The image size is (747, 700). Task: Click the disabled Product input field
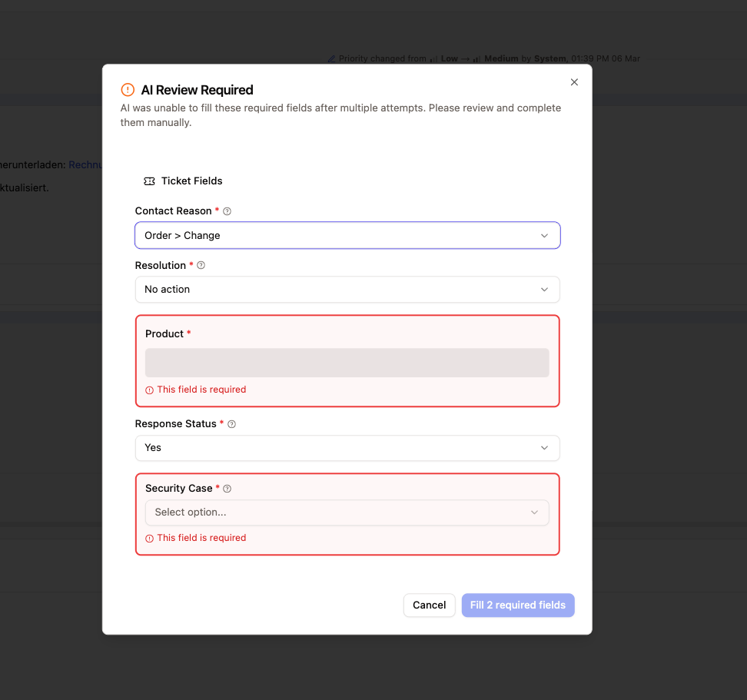[347, 362]
